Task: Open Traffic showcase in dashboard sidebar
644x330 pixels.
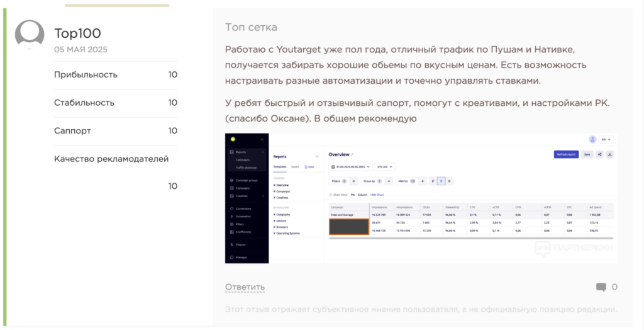Action: 247,168
